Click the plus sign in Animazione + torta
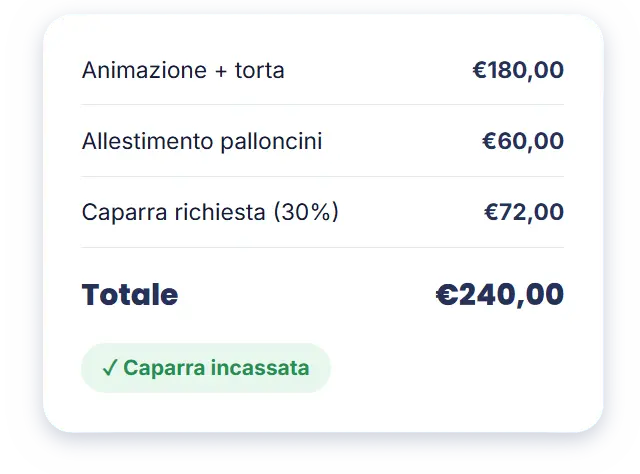Screen dimensions: 640x474 221,71
